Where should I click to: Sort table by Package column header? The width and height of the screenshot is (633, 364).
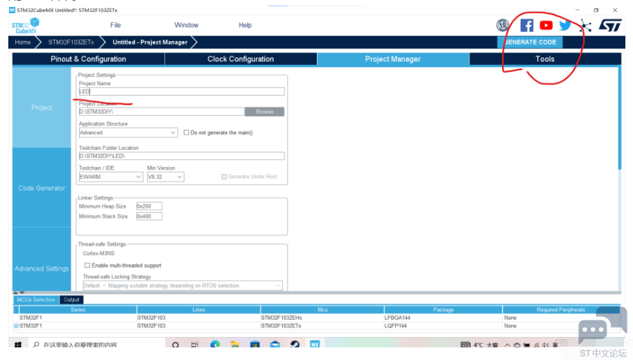pyautogui.click(x=443, y=309)
